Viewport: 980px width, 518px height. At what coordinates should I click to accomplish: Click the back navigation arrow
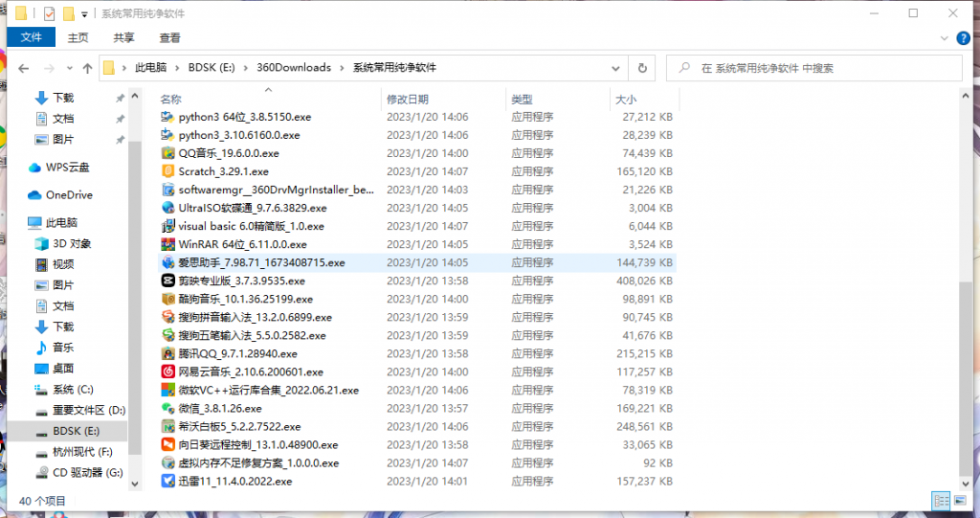24,68
